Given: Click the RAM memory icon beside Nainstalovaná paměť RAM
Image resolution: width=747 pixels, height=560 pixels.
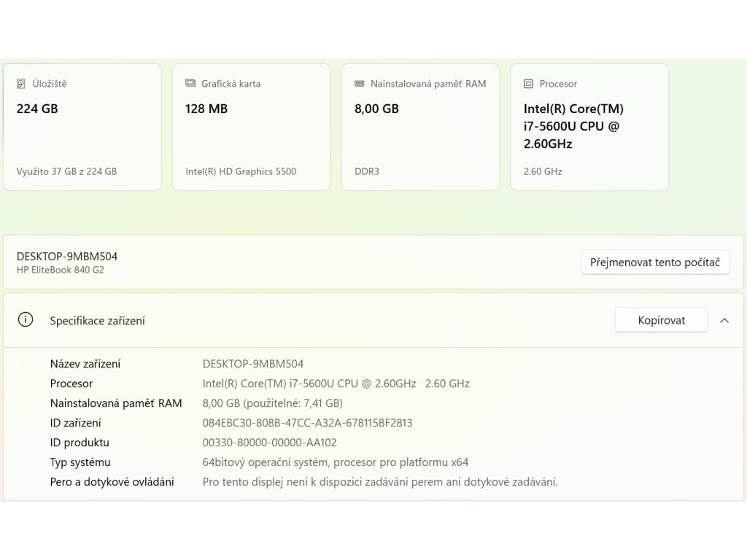Looking at the screenshot, I should tap(359, 83).
